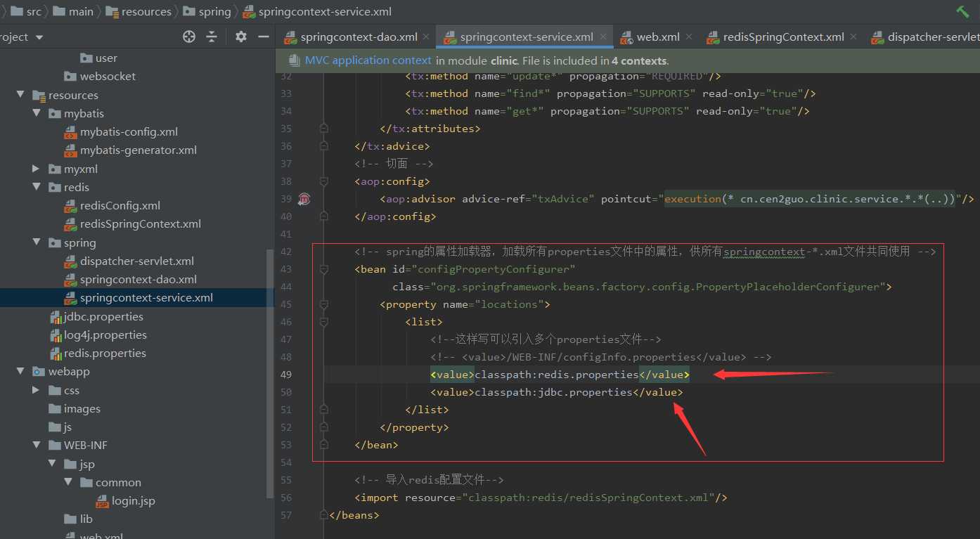
Task: Open project panel settings gear
Action: [x=241, y=37]
